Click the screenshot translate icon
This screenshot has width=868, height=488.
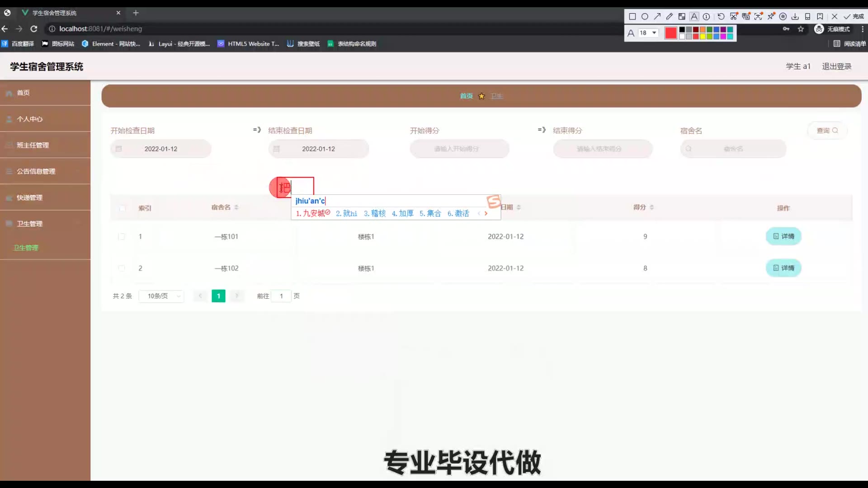coord(746,17)
